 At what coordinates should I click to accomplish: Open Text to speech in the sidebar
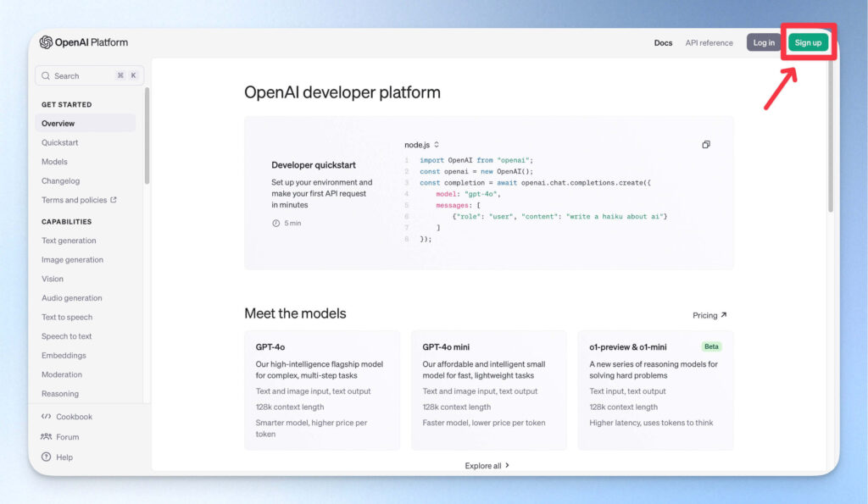pos(66,317)
